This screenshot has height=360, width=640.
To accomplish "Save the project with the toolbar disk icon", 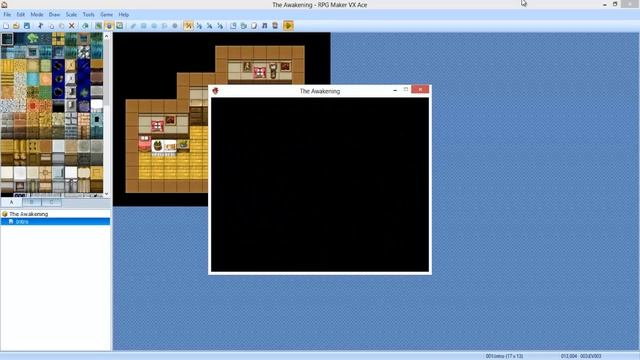I will point(27,26).
